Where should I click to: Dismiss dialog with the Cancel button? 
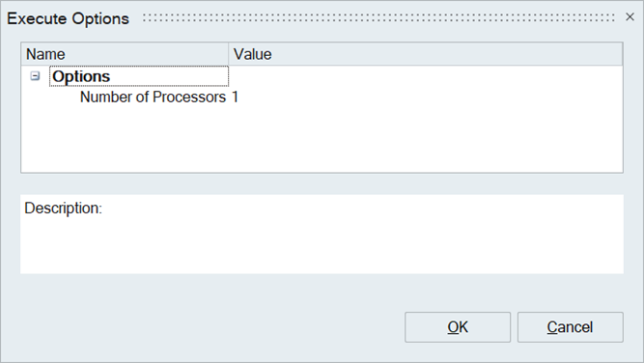(x=570, y=327)
